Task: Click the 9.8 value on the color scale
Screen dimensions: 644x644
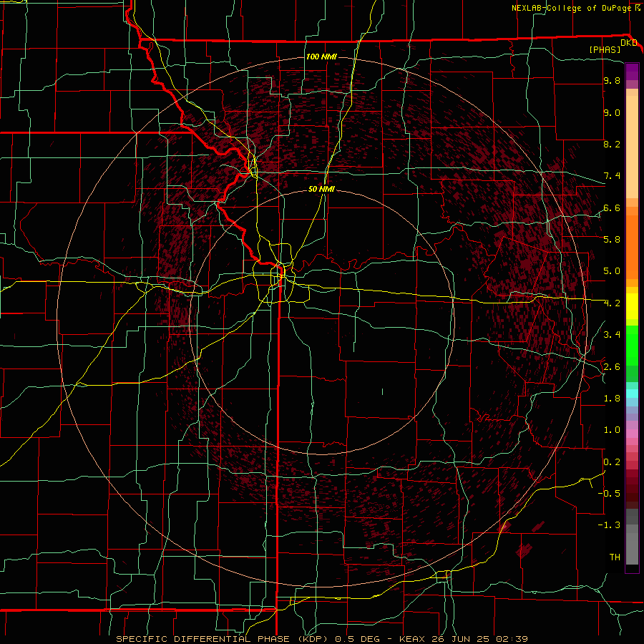Action: pyautogui.click(x=612, y=80)
